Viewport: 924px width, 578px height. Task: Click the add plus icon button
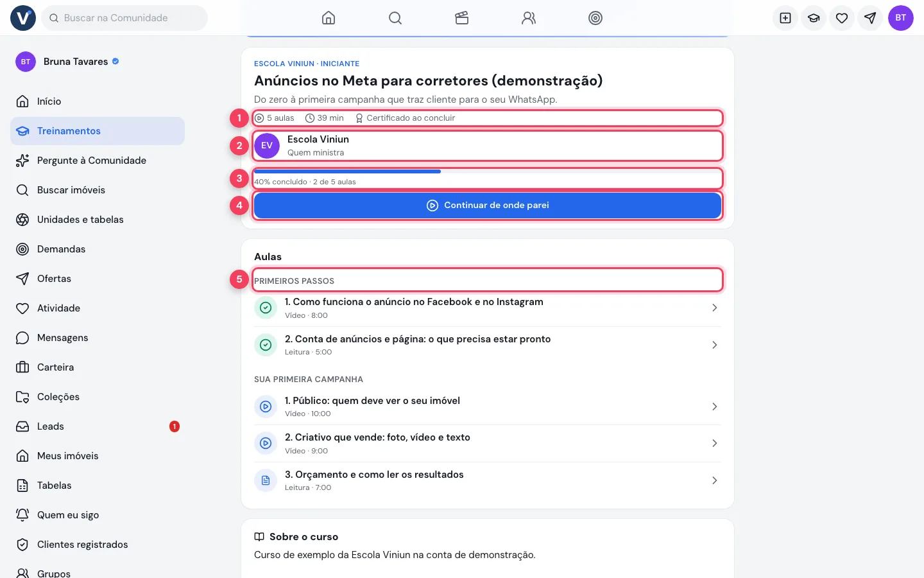[785, 18]
